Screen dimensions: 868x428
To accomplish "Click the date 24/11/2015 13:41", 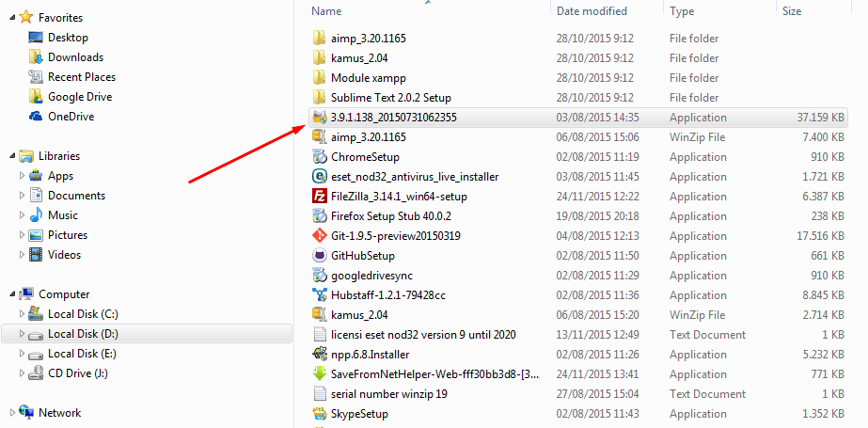I will point(598,374).
